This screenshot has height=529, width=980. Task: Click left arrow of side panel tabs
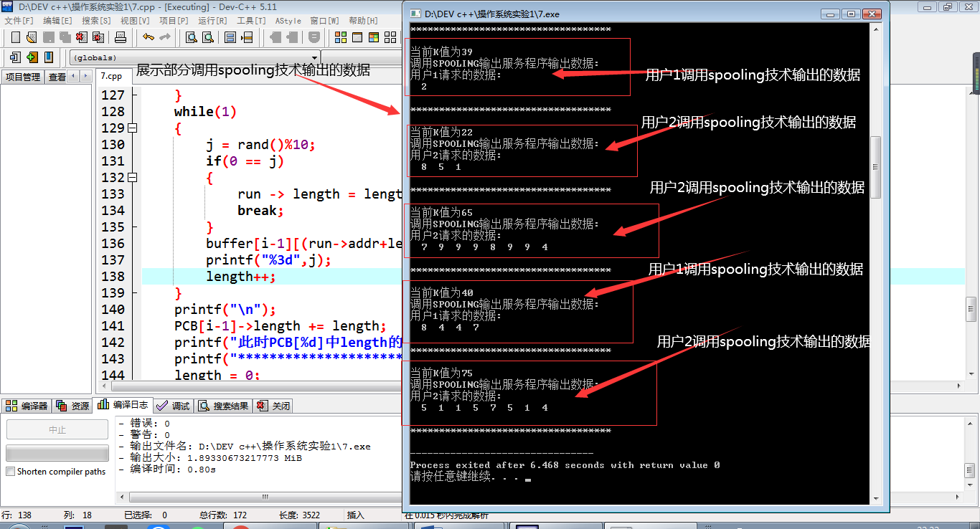pyautogui.click(x=72, y=76)
